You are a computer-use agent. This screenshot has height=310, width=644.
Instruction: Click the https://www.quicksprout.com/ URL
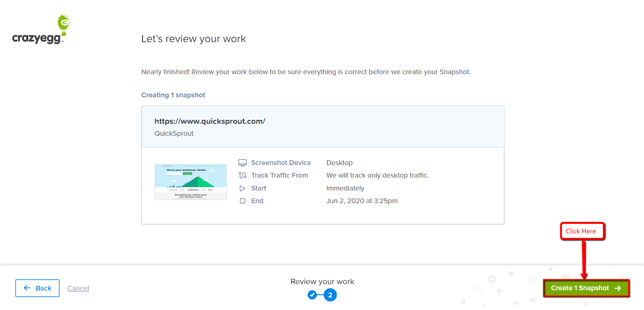[x=210, y=121]
